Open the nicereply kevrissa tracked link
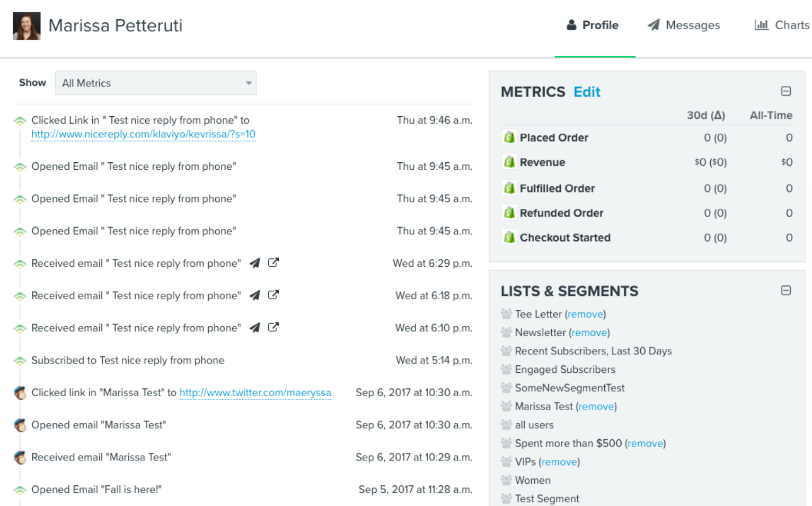 click(143, 134)
